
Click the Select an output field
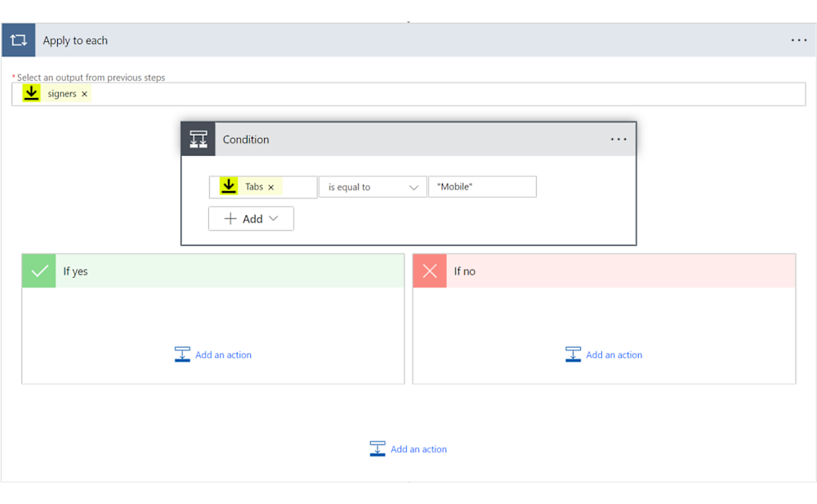tap(408, 93)
